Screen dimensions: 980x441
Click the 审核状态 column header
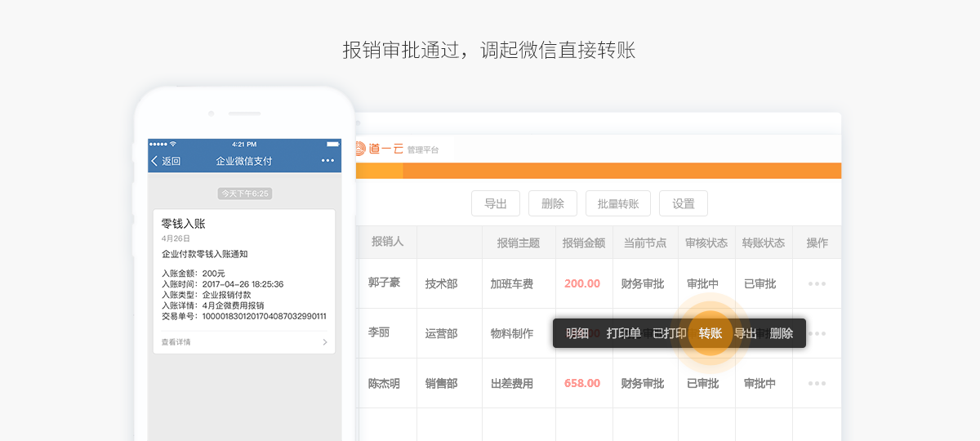tap(706, 243)
